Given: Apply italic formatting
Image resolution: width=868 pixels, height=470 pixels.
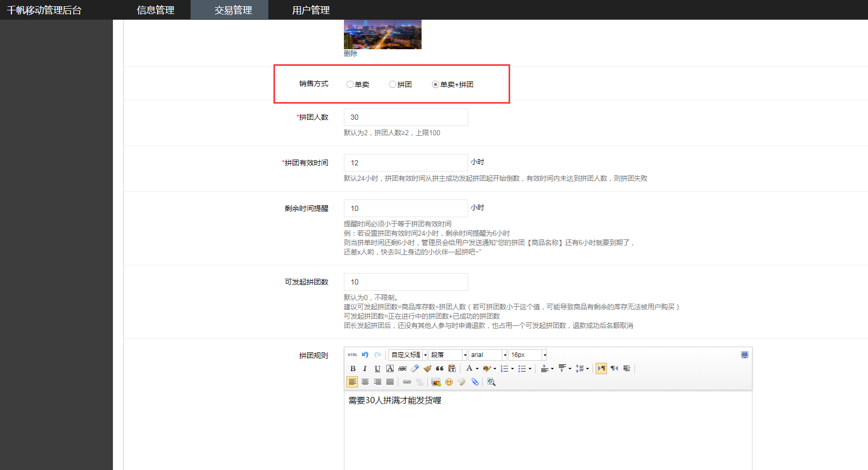Looking at the screenshot, I should click(x=365, y=368).
